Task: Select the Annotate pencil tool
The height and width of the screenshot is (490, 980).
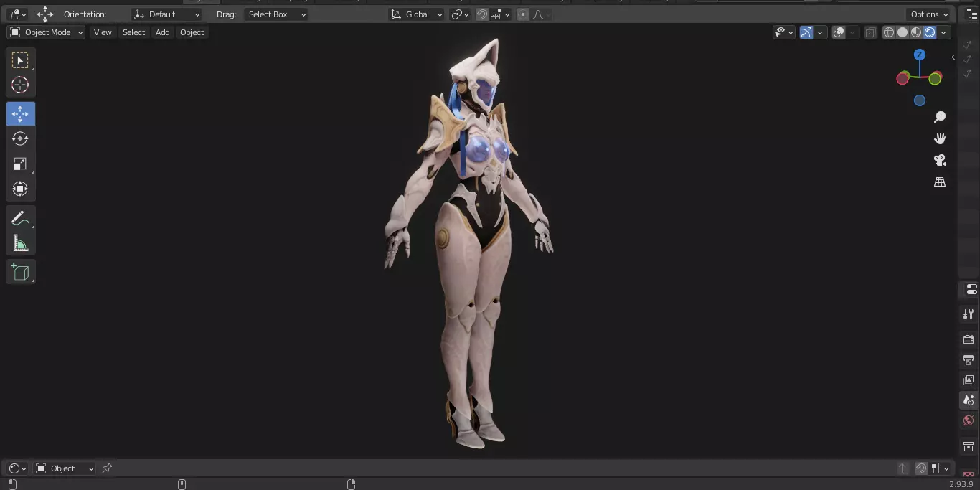Action: coord(20,219)
